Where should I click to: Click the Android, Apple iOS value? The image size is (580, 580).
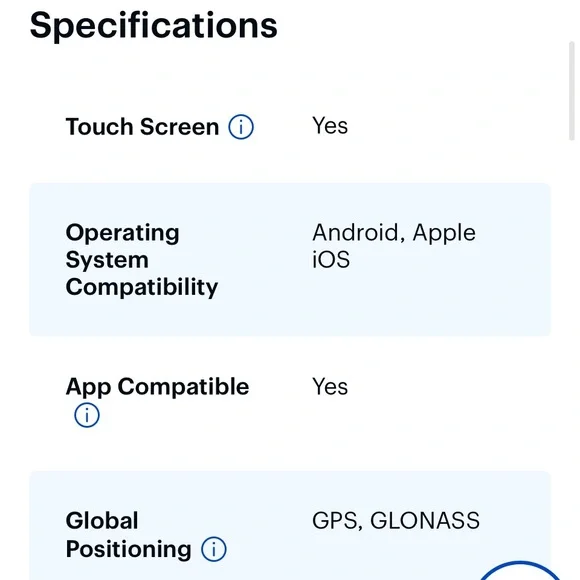coord(394,246)
